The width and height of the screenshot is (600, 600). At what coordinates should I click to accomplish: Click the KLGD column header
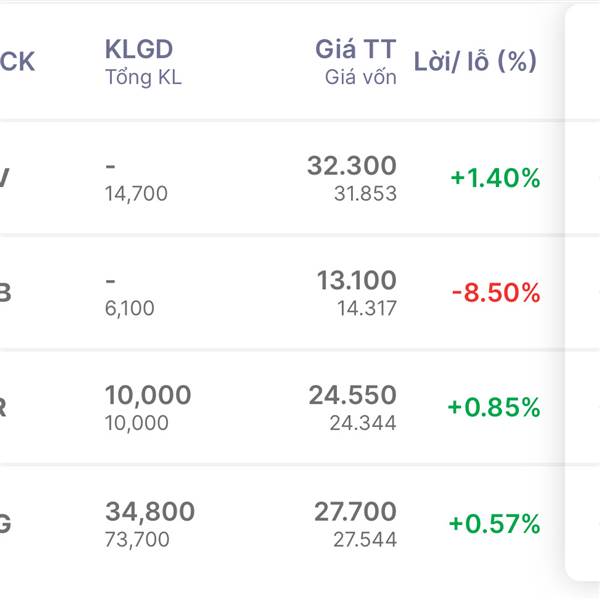pyautogui.click(x=139, y=49)
